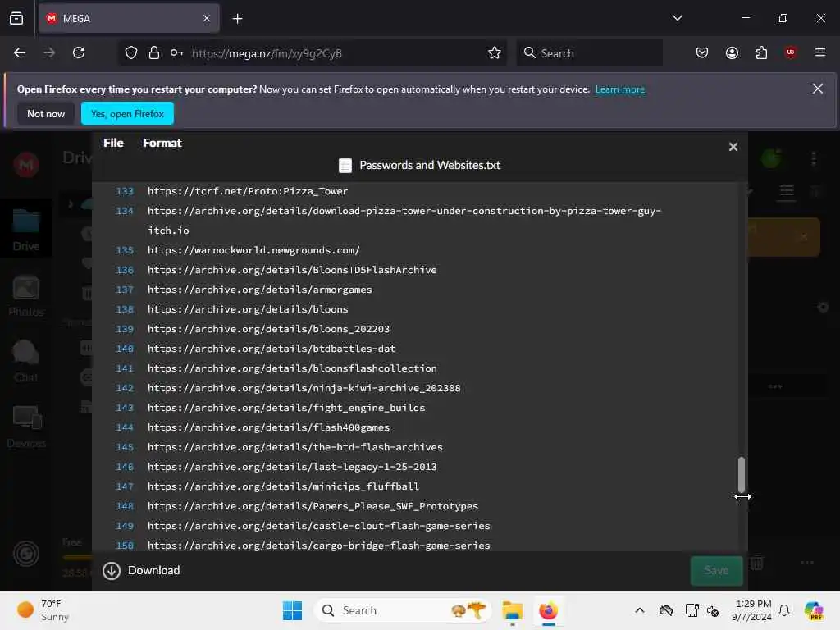
Task: Close the Passwords and Websites.txt editor
Action: pos(733,147)
